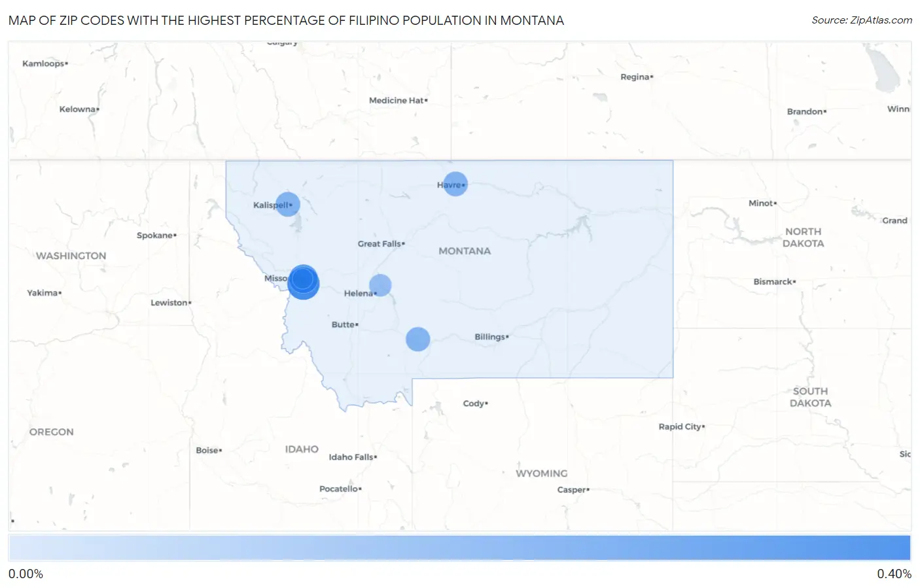Click the 'Great Falls' city label

[381, 243]
